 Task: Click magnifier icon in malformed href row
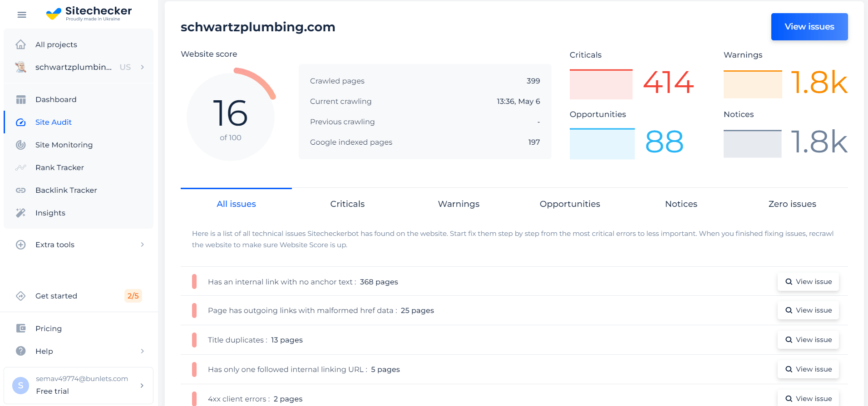coord(789,310)
